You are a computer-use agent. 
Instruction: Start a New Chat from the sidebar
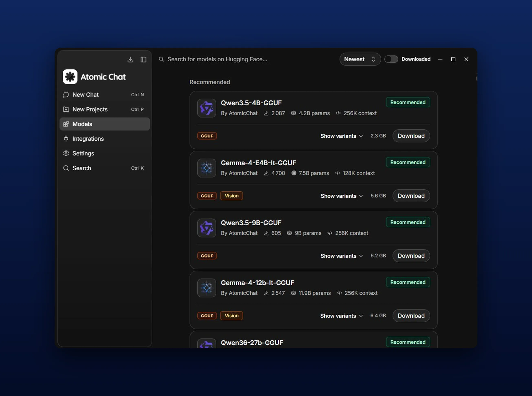tap(105, 95)
